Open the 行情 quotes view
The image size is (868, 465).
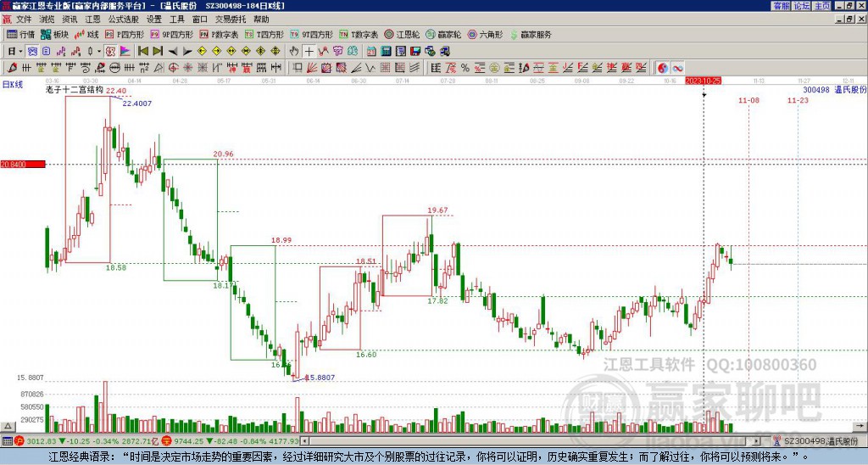(x=21, y=34)
